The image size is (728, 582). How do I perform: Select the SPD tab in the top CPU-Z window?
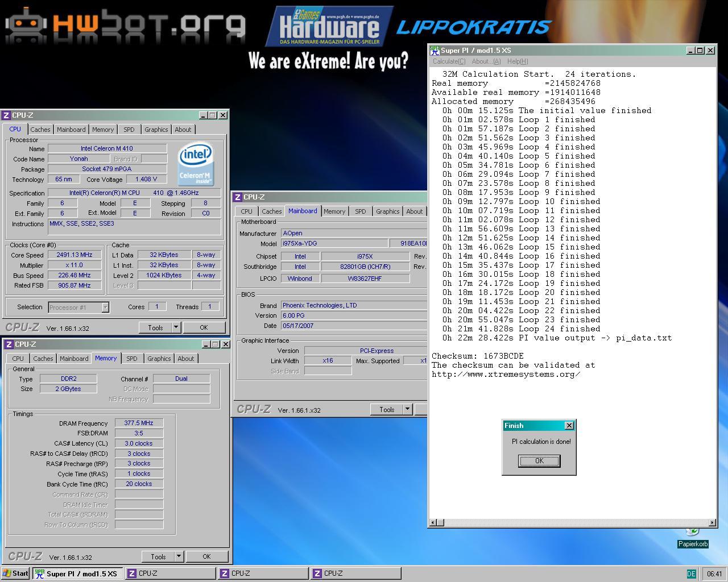129,130
